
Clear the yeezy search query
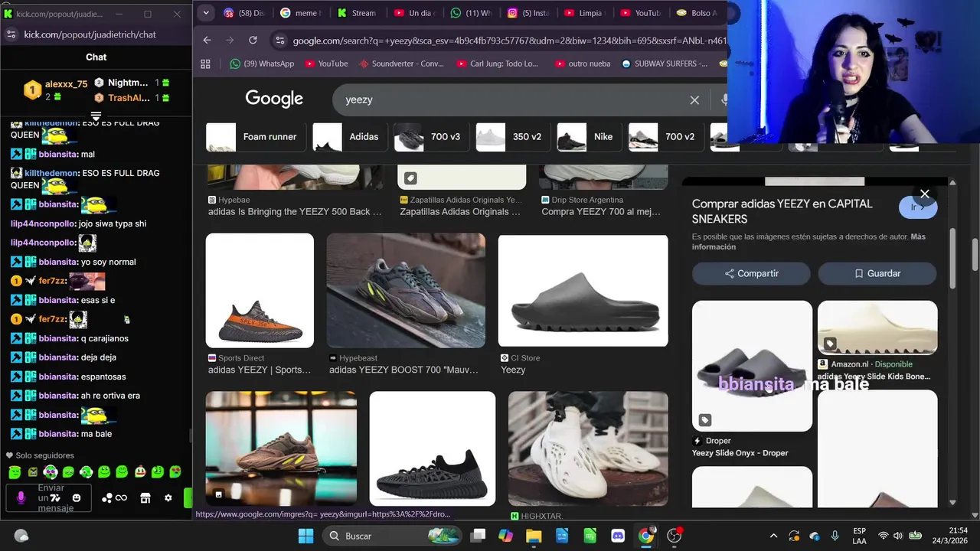click(694, 99)
